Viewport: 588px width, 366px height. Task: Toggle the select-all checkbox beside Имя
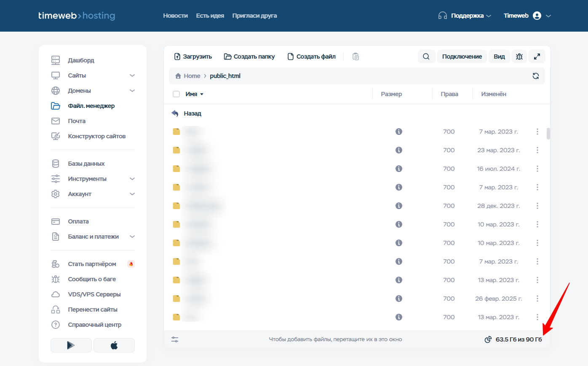pos(176,94)
